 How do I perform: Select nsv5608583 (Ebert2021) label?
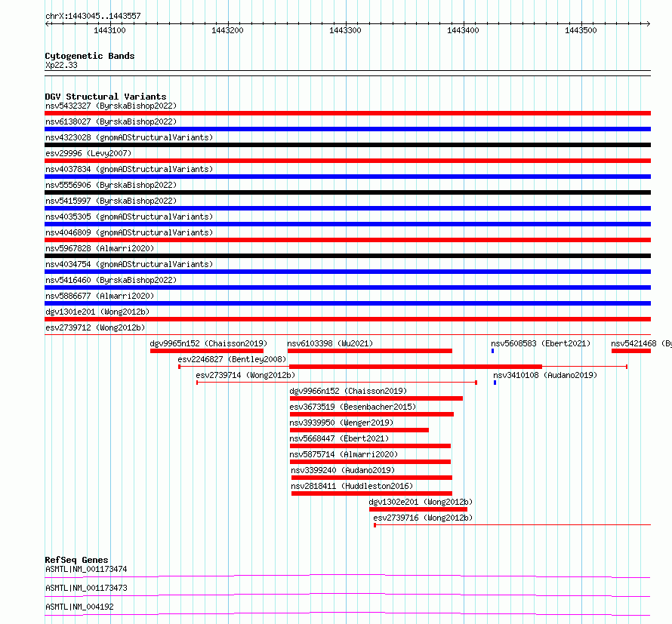pos(541,343)
